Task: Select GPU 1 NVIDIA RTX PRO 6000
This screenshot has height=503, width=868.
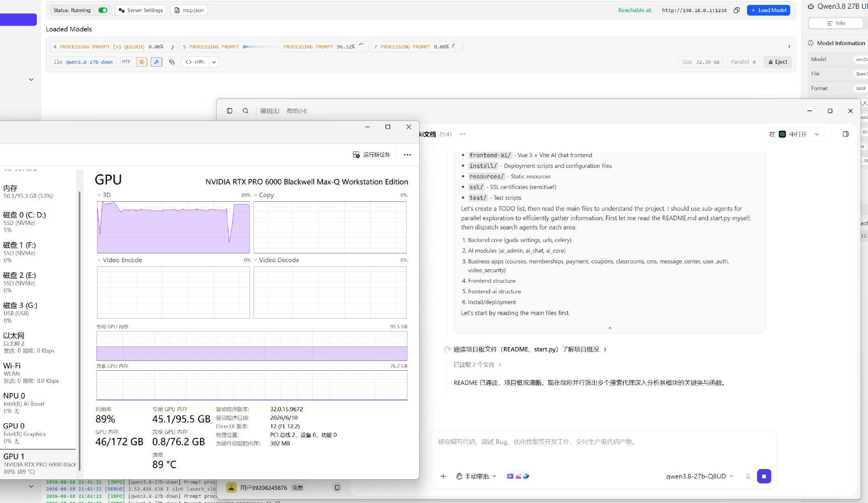Action: point(38,463)
